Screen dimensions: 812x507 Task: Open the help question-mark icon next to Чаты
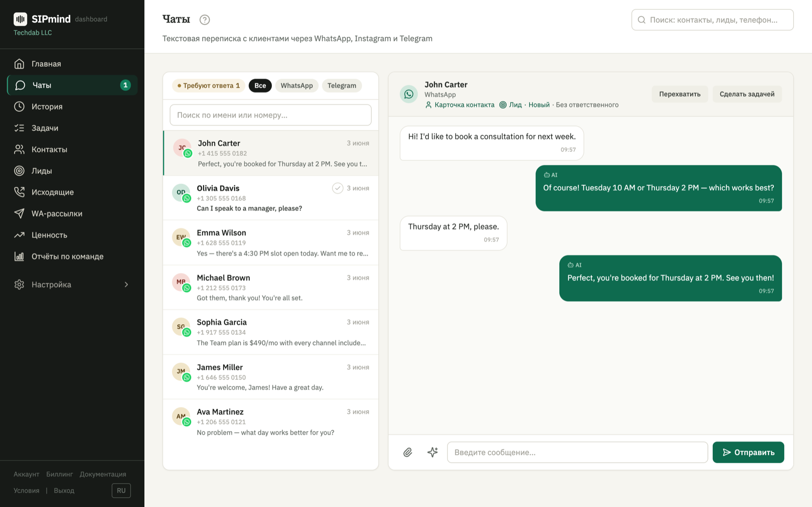(204, 20)
